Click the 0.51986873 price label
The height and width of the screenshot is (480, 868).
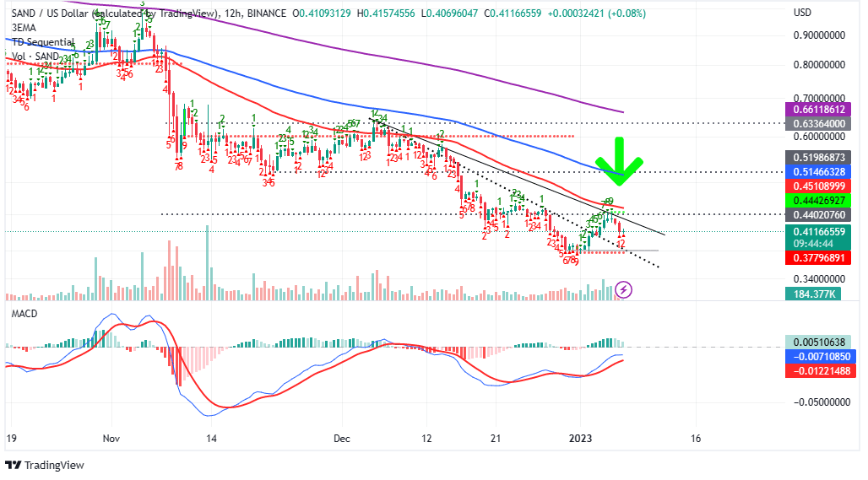click(819, 158)
